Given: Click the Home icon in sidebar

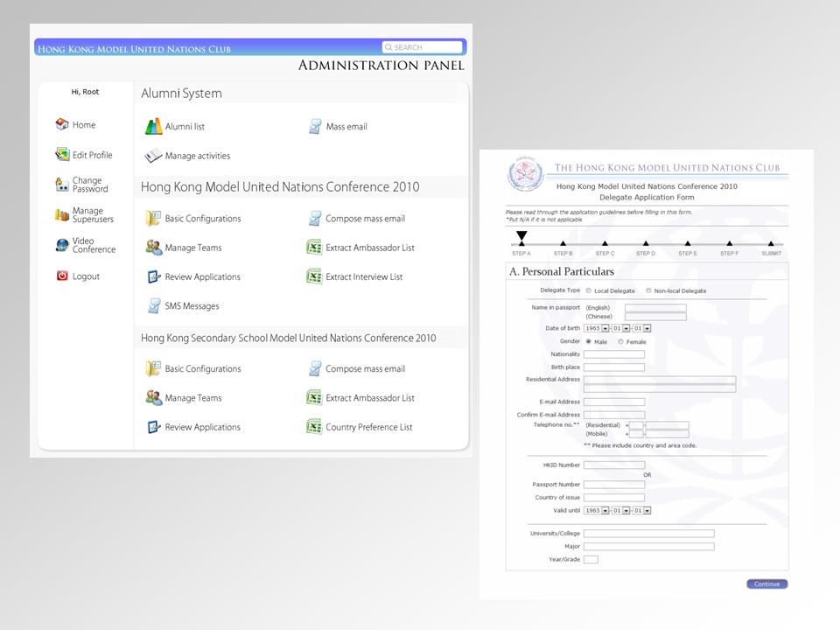Looking at the screenshot, I should point(62,125).
